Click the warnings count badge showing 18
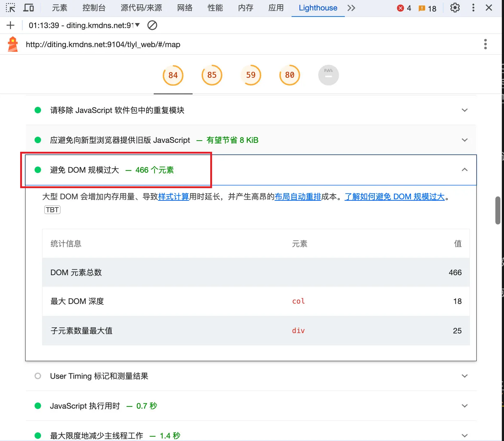 tap(427, 8)
